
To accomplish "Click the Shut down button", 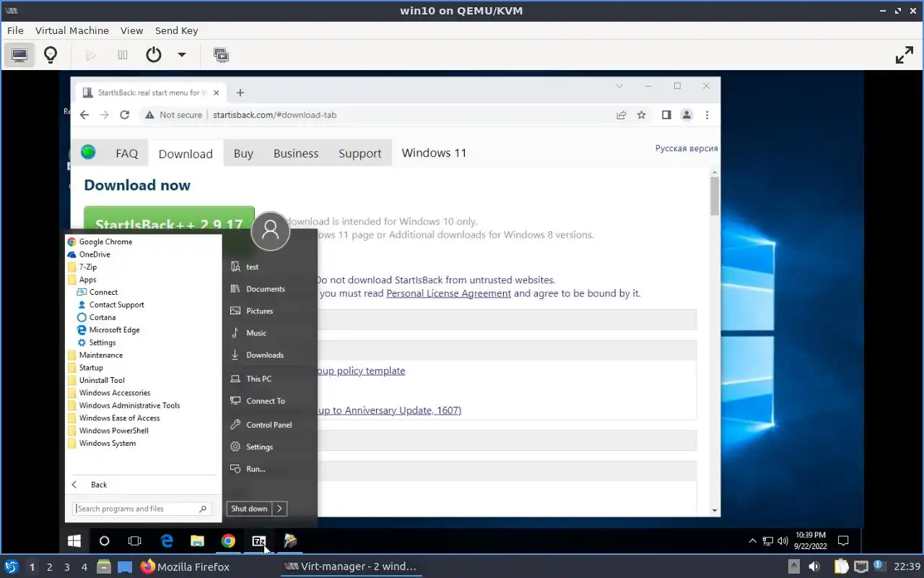I will coord(249,509).
